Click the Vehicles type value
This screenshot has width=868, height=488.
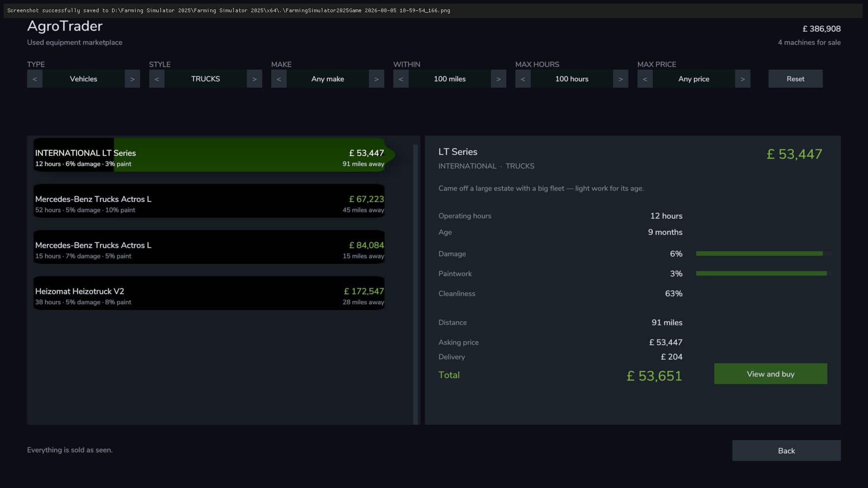coord(84,79)
